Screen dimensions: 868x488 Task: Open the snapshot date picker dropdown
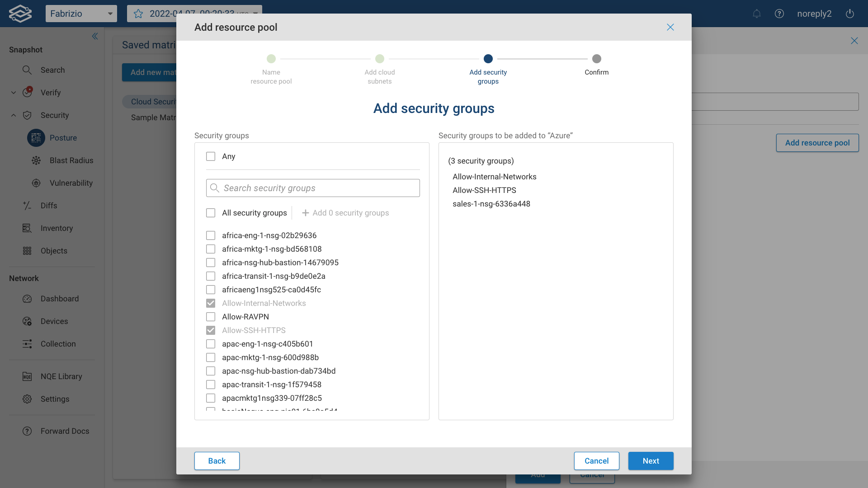point(256,14)
